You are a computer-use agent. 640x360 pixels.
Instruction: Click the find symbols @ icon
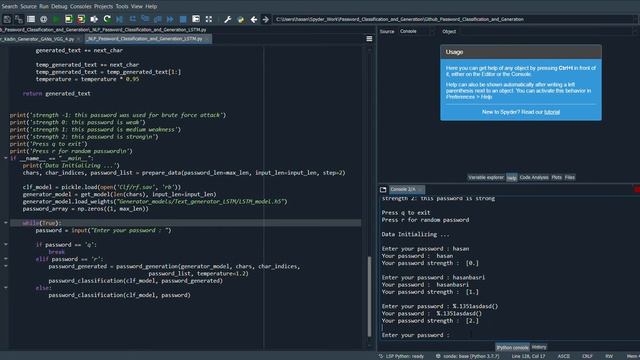(x=44, y=19)
